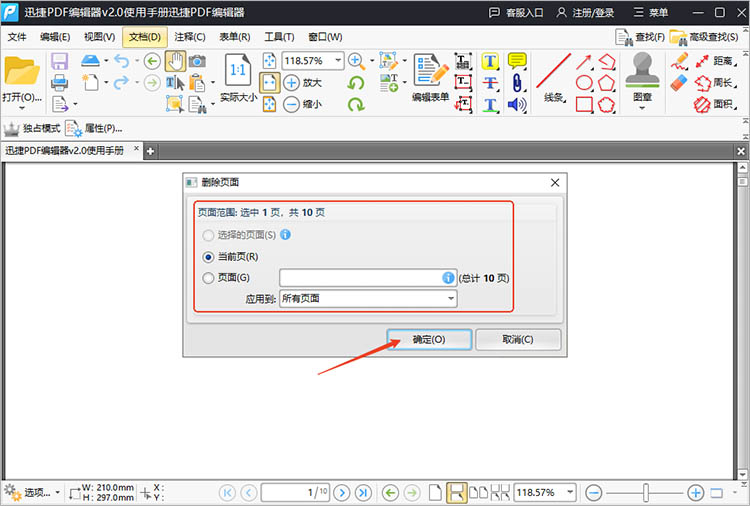The width and height of the screenshot is (750, 506).
Task: Toggle 独占模式 exclusive mode
Action: 32,128
